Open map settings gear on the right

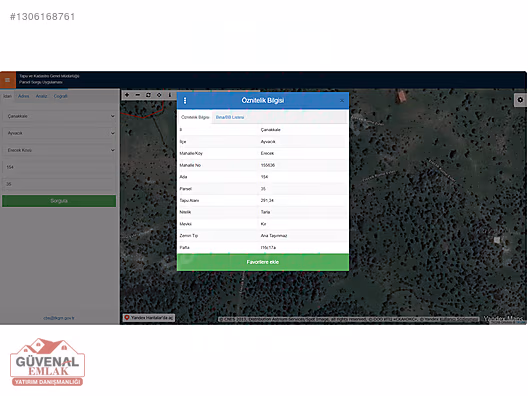pyautogui.click(x=520, y=100)
